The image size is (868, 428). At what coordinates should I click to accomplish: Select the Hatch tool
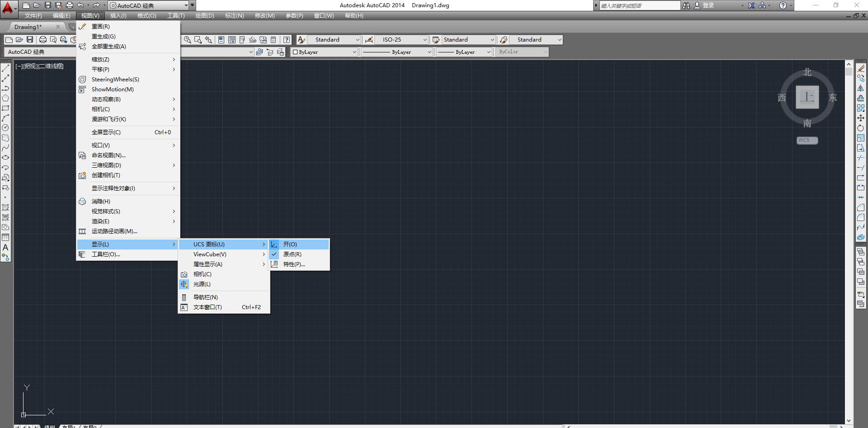[x=5, y=207]
